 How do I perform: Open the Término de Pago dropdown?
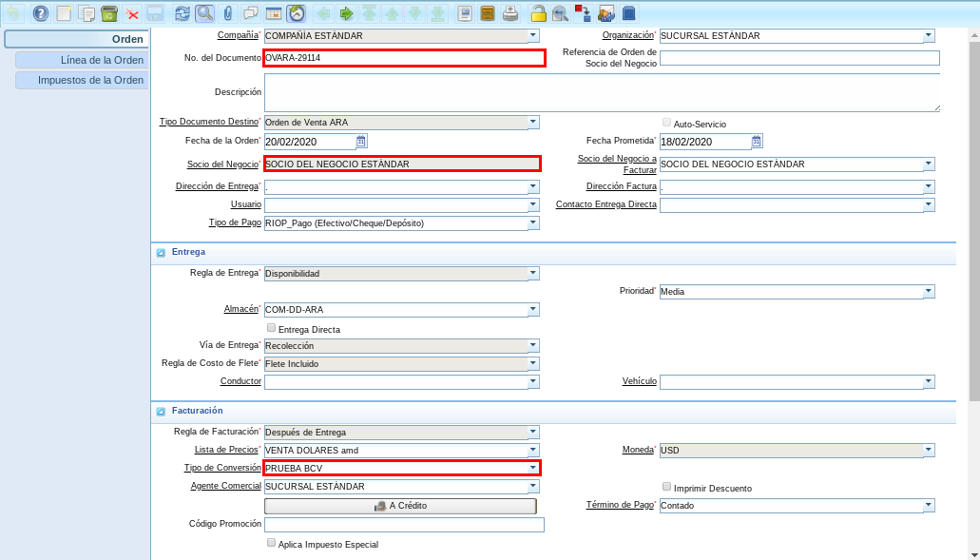point(929,506)
